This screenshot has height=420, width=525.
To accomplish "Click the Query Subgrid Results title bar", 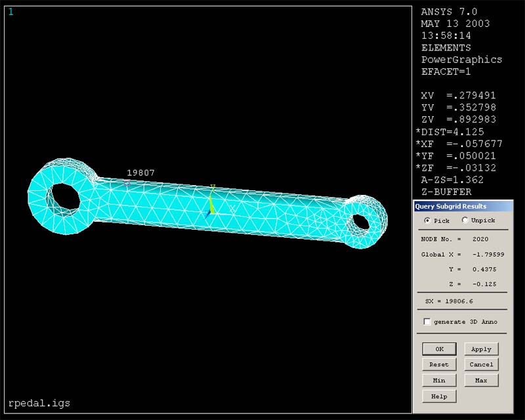I will tap(463, 206).
